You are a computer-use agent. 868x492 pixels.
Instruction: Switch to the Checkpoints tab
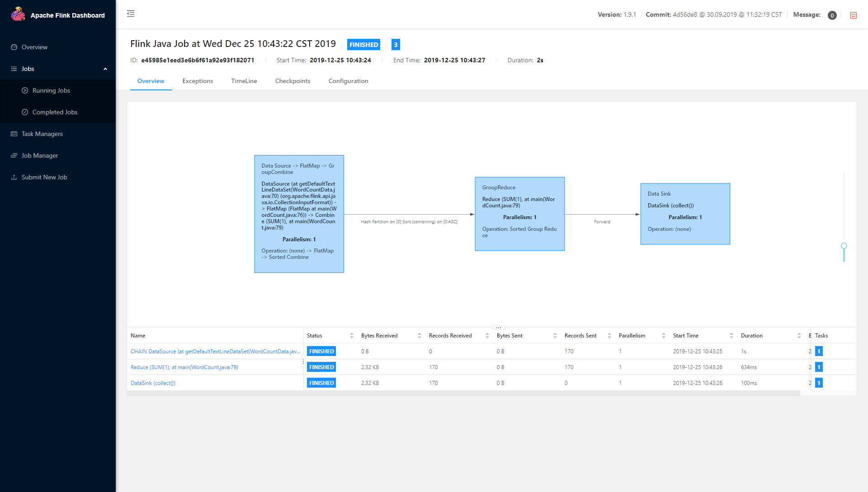click(292, 81)
